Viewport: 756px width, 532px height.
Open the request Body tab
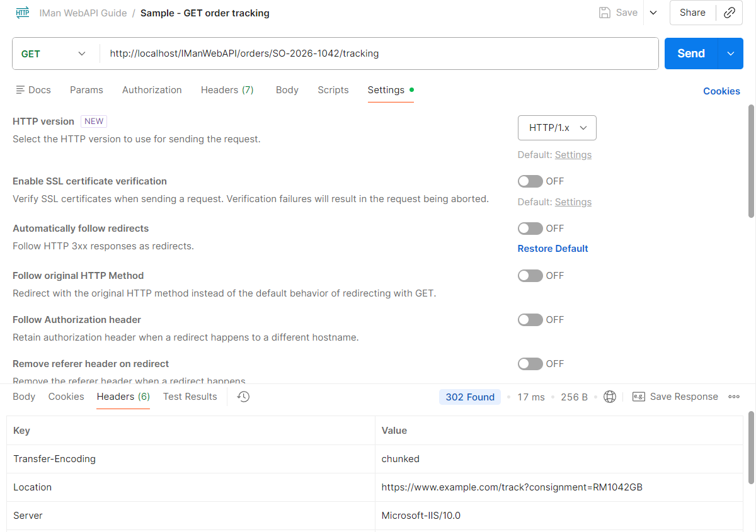[287, 90]
